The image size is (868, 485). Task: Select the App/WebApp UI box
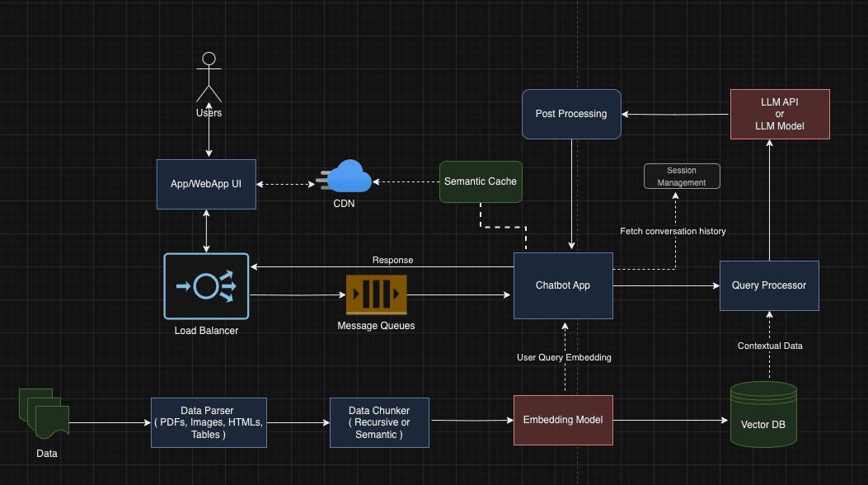[x=206, y=184]
